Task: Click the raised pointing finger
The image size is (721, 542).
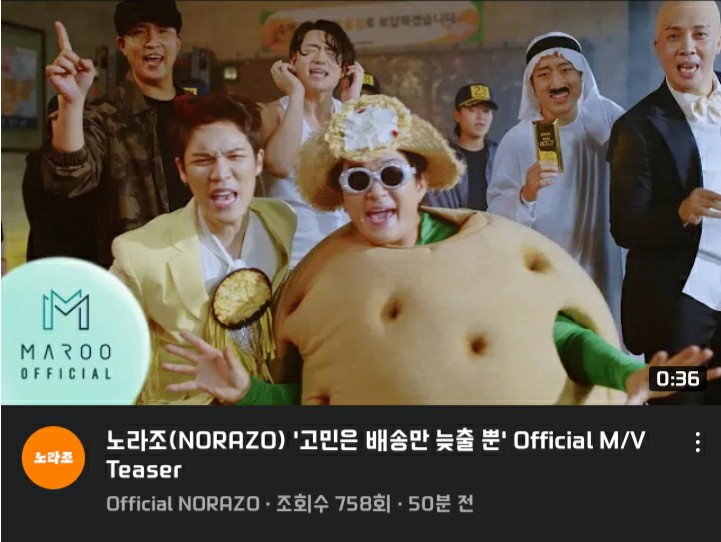Action: click(62, 38)
